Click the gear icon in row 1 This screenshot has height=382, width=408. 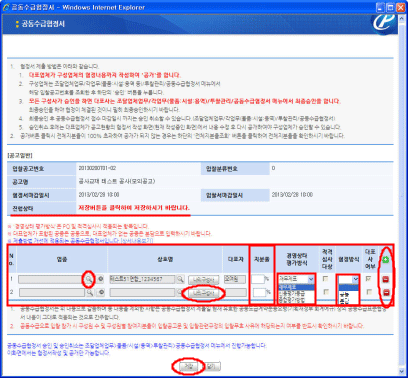click(101, 279)
